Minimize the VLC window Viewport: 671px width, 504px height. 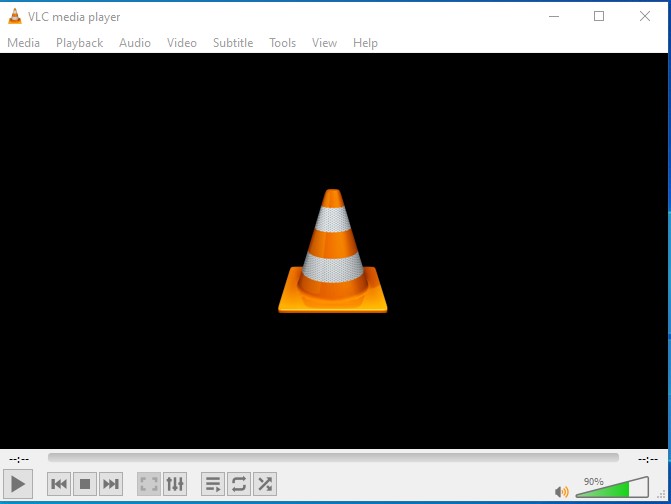(x=554, y=16)
